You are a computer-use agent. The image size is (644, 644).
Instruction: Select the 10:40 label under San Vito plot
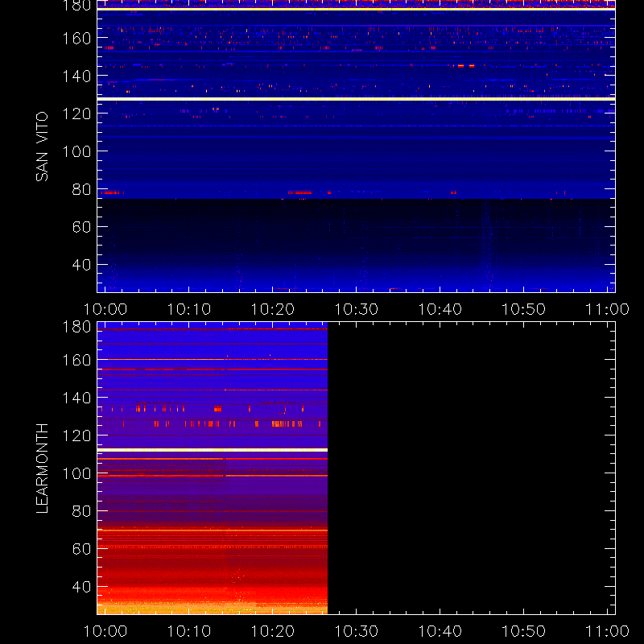(440, 309)
